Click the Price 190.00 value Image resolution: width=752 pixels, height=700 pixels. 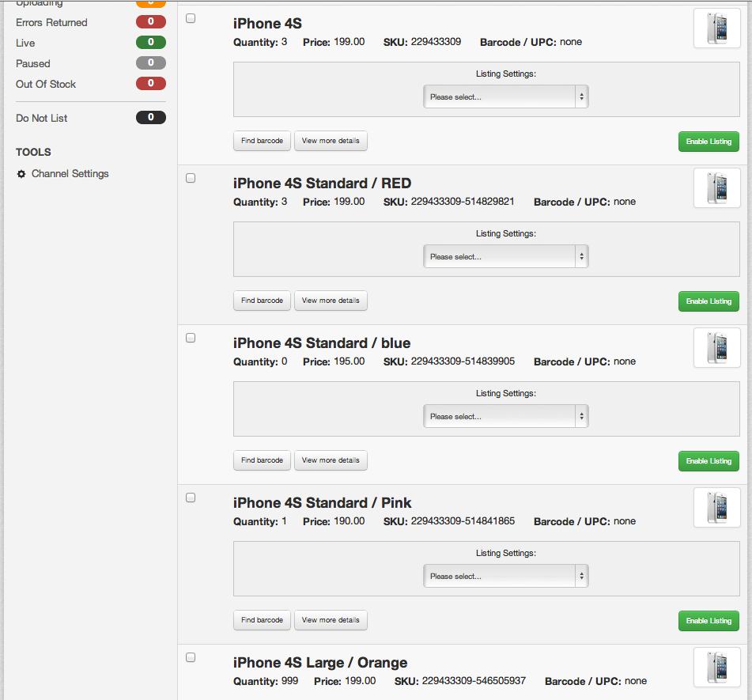(x=350, y=521)
